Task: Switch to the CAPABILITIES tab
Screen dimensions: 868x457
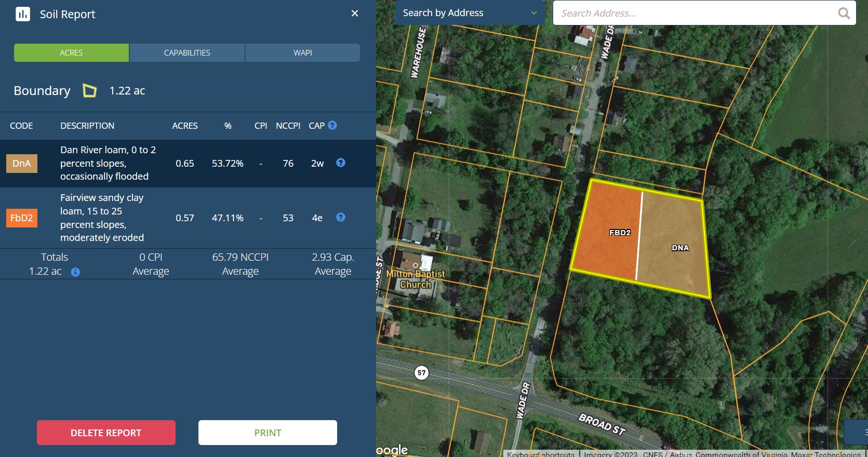Action: point(187,53)
